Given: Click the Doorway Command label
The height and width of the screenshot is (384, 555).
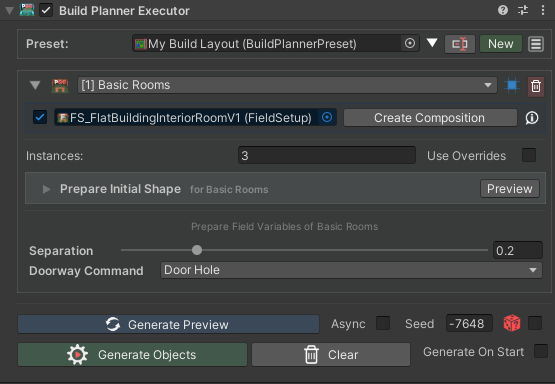Looking at the screenshot, I should click(86, 271).
